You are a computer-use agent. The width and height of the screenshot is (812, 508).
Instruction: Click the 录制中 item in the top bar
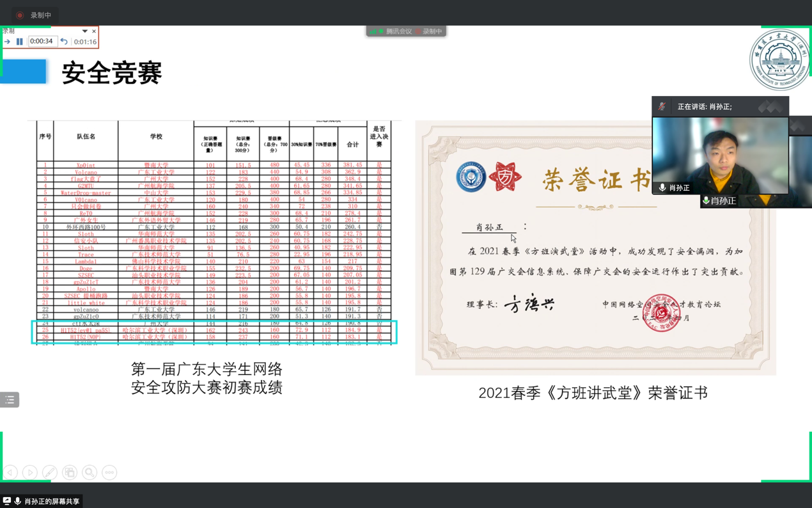40,15
